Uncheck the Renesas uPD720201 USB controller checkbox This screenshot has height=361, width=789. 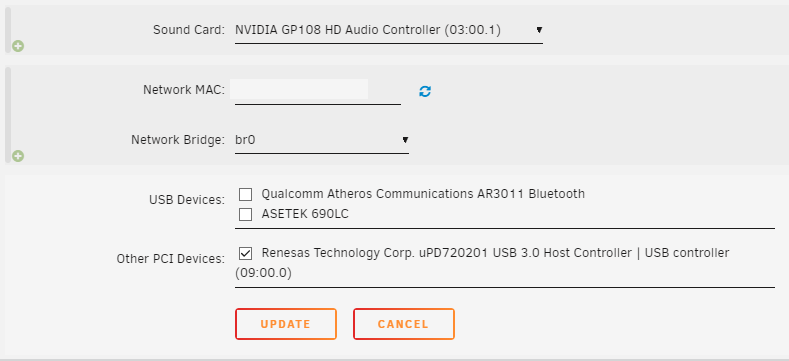point(246,253)
